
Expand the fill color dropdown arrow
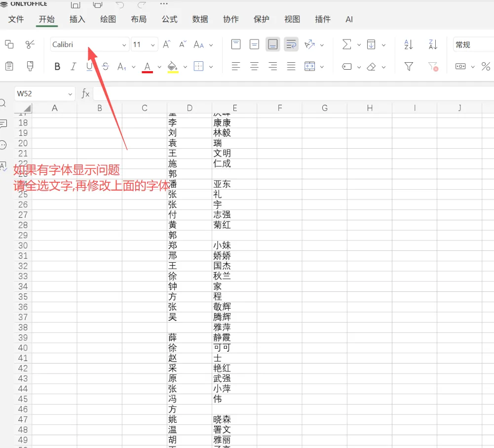(185, 67)
